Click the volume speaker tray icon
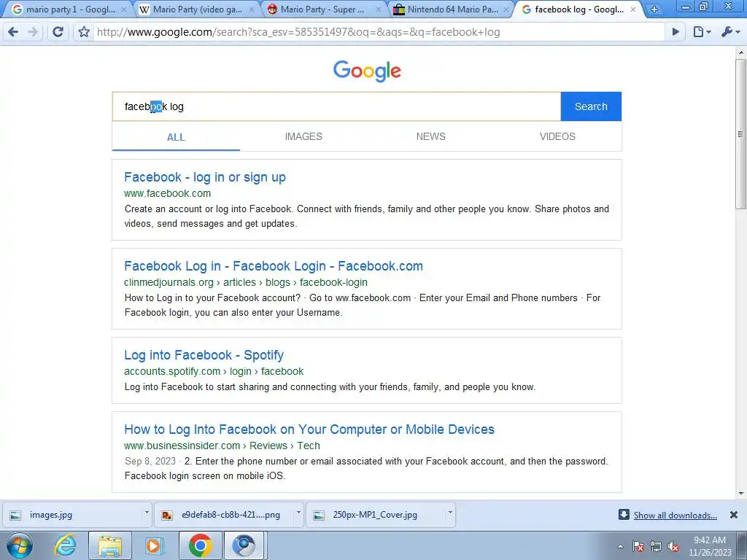This screenshot has width=747, height=560. click(x=673, y=546)
